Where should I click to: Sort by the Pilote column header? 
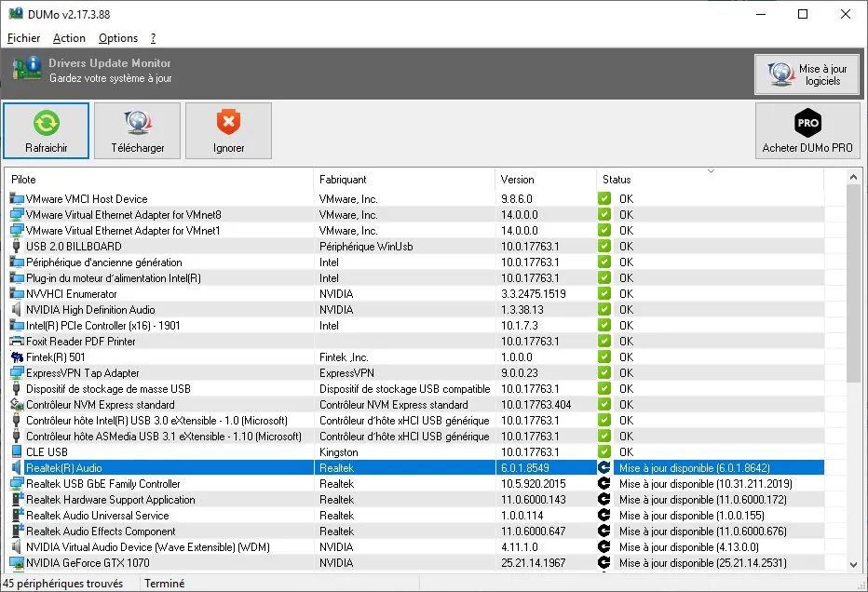159,180
